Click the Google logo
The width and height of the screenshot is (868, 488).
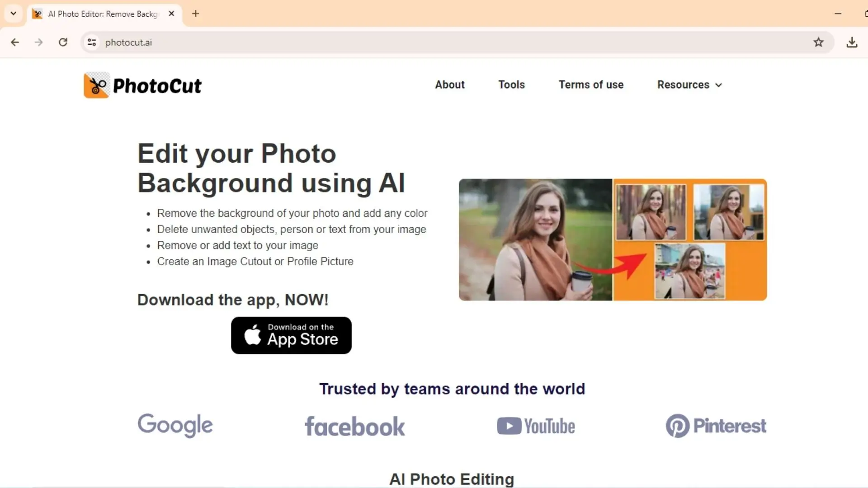tap(175, 425)
